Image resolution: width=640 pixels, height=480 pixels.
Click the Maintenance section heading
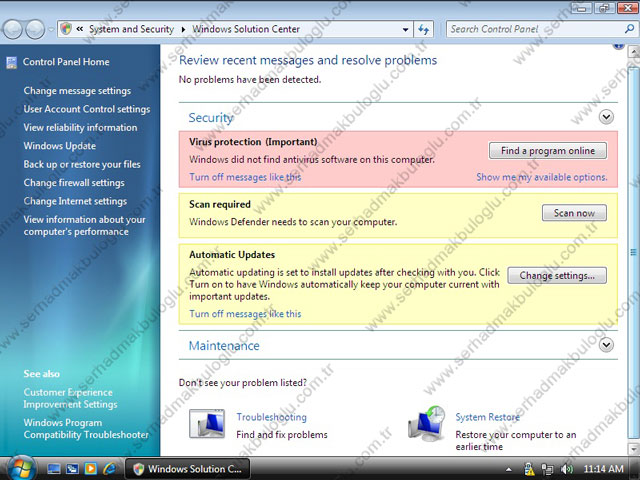pos(224,346)
